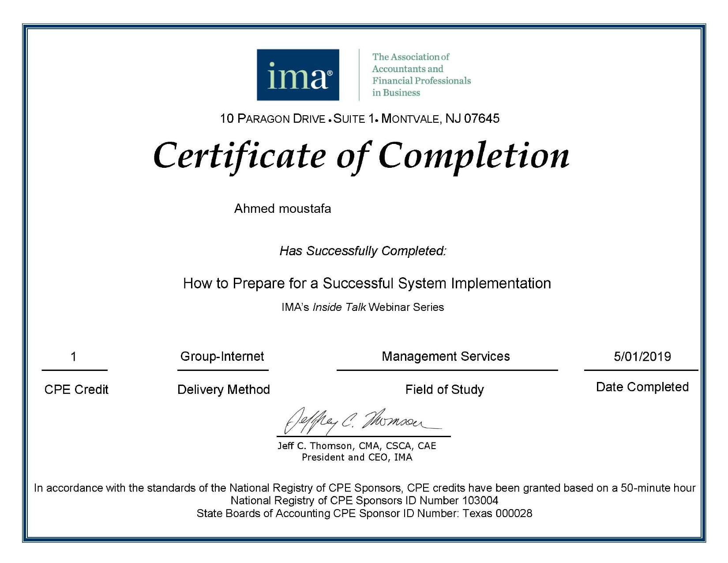Select 'National Registry of CPE Sponsors ID Number 103004'
Viewport: 728px width, 563px height.
coord(364,501)
